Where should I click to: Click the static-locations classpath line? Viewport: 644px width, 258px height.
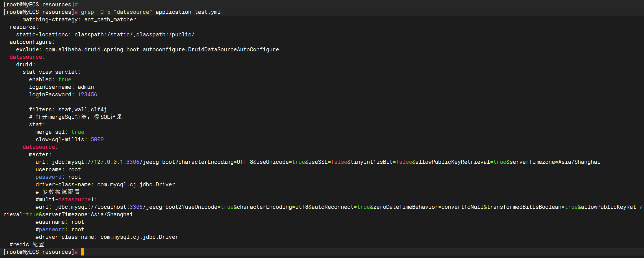coord(105,34)
